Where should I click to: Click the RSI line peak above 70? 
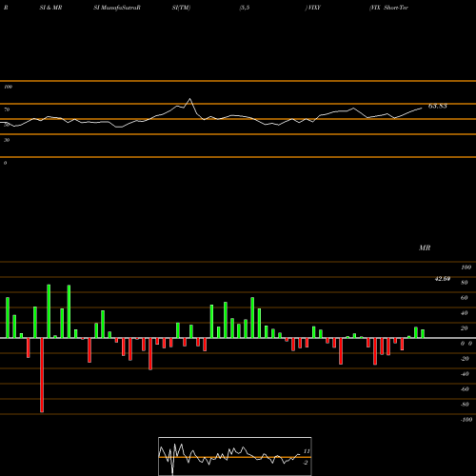[x=190, y=99]
